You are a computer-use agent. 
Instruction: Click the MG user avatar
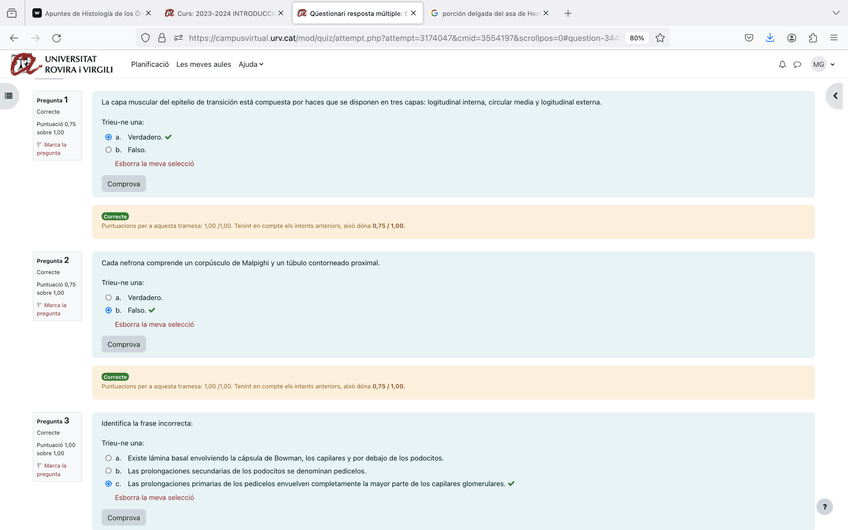pyautogui.click(x=818, y=64)
